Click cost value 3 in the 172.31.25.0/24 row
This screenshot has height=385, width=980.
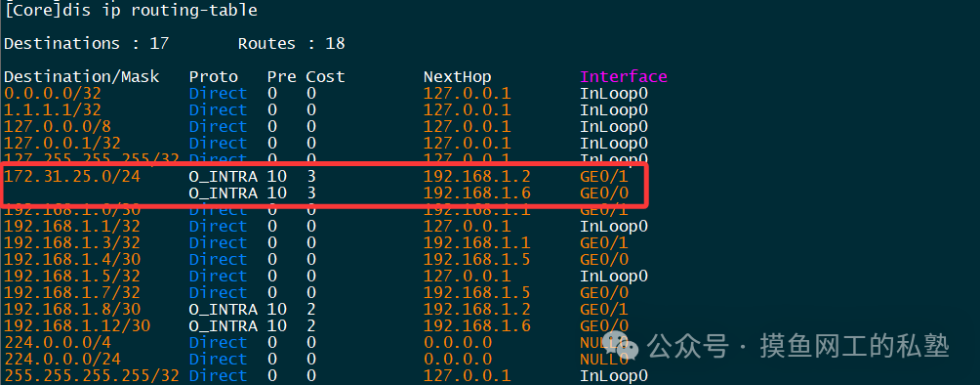tap(310, 177)
